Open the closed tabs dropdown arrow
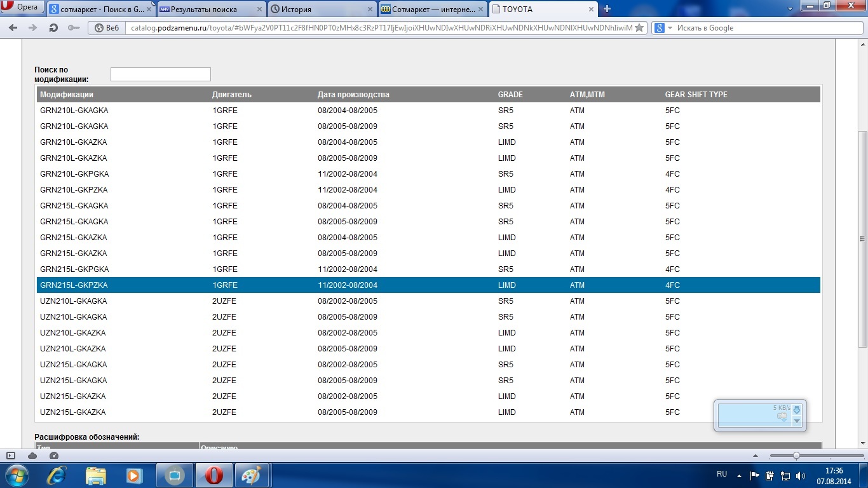Image resolution: width=868 pixels, height=488 pixels. (x=790, y=9)
